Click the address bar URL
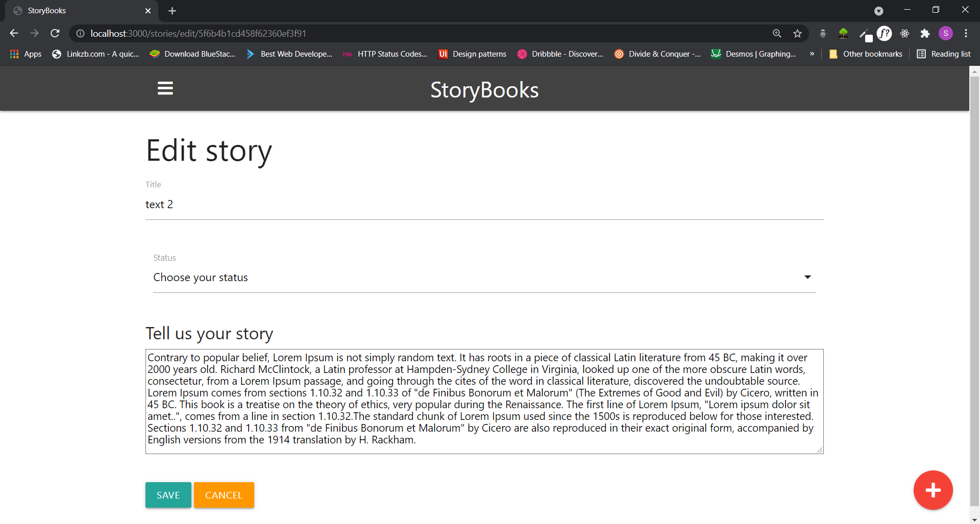980x524 pixels. 199,34
